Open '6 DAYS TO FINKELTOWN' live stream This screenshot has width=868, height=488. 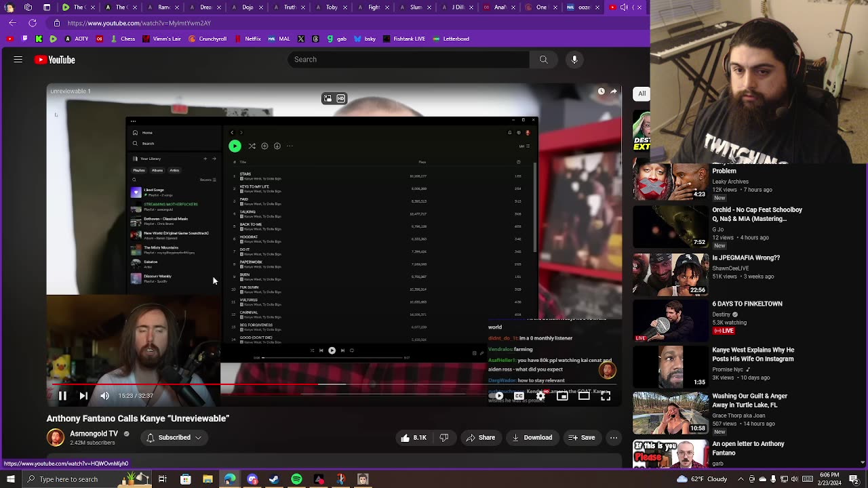click(x=747, y=304)
